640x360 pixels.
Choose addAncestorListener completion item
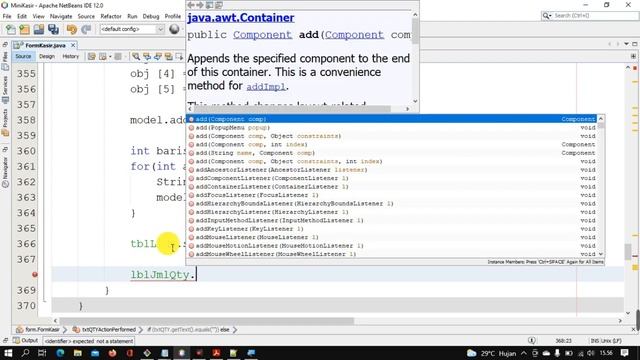click(392, 170)
